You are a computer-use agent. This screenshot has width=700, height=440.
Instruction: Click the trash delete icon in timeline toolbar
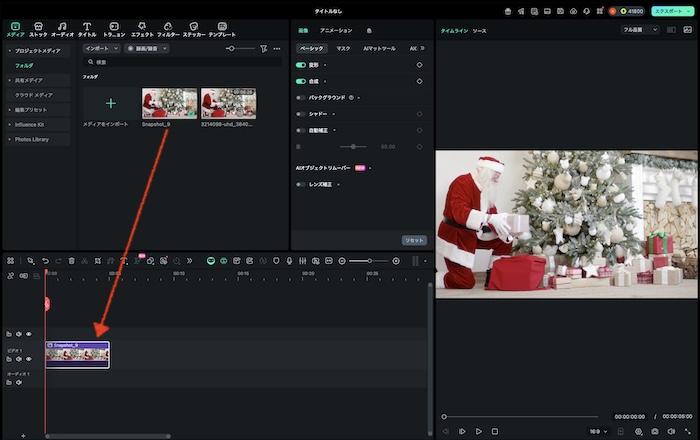tap(71, 260)
